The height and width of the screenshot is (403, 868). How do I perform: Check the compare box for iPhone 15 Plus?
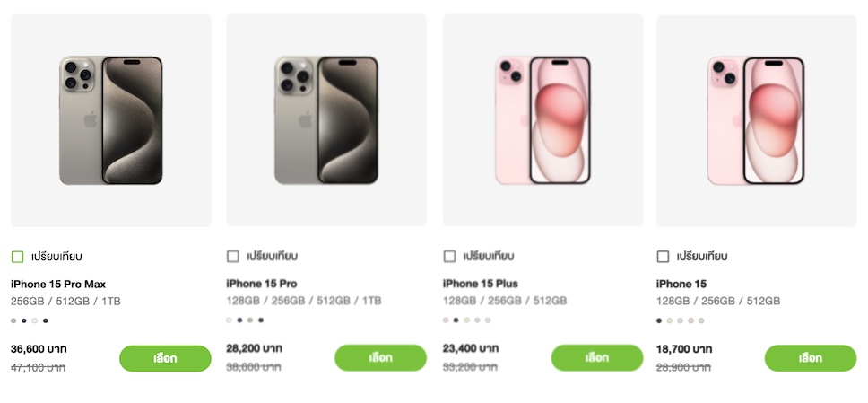click(x=450, y=257)
